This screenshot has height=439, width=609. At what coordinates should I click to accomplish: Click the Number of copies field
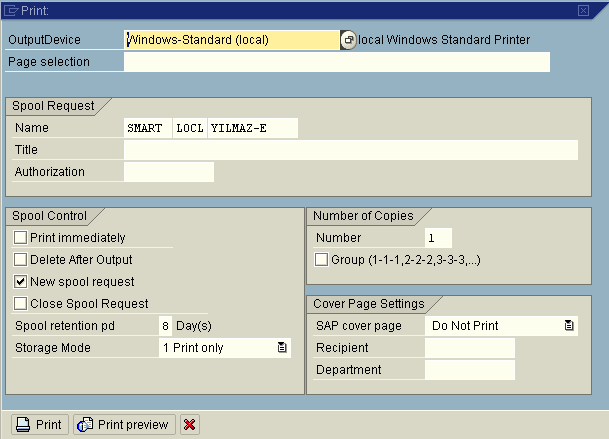[438, 238]
